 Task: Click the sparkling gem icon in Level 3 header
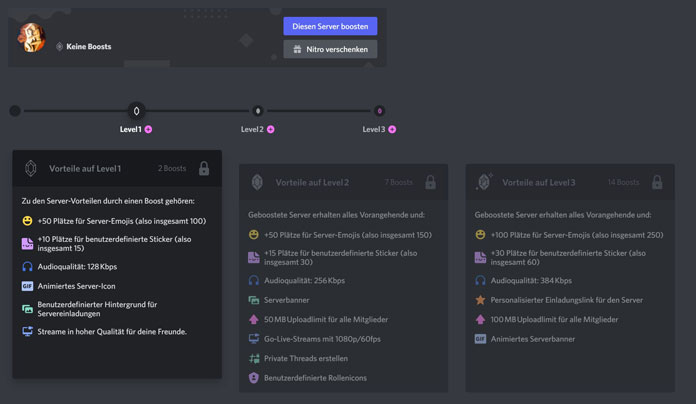(484, 182)
